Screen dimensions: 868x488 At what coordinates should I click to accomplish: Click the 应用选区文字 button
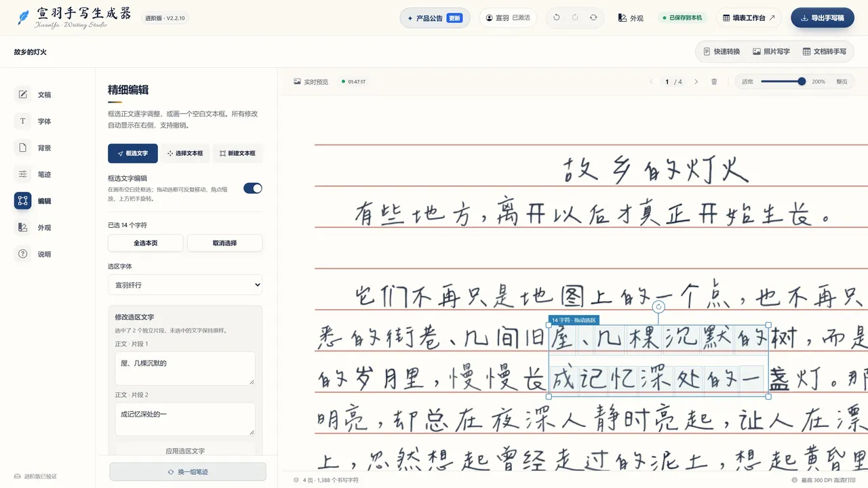point(185,450)
